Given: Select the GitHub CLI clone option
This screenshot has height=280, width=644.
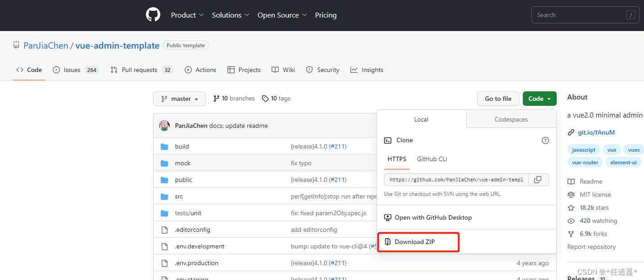Looking at the screenshot, I should click(432, 159).
